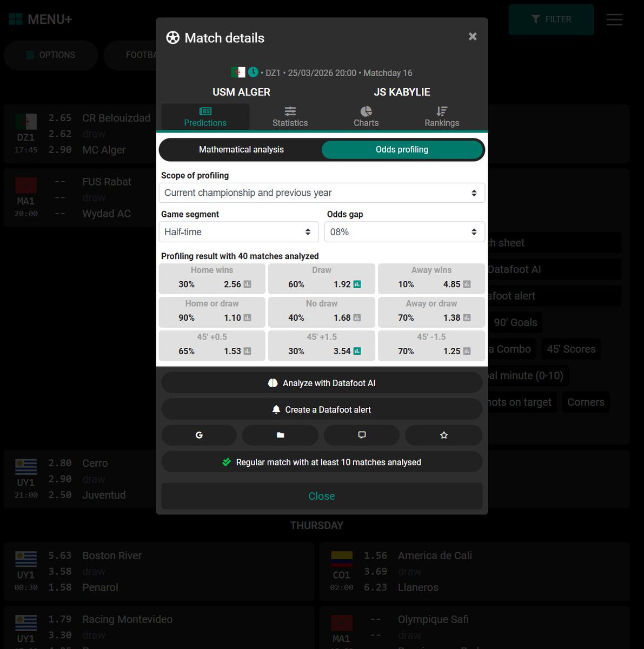Viewport: 644px width, 649px height.
Task: Open chart icon next to No draw 1.68
Action: (x=357, y=318)
